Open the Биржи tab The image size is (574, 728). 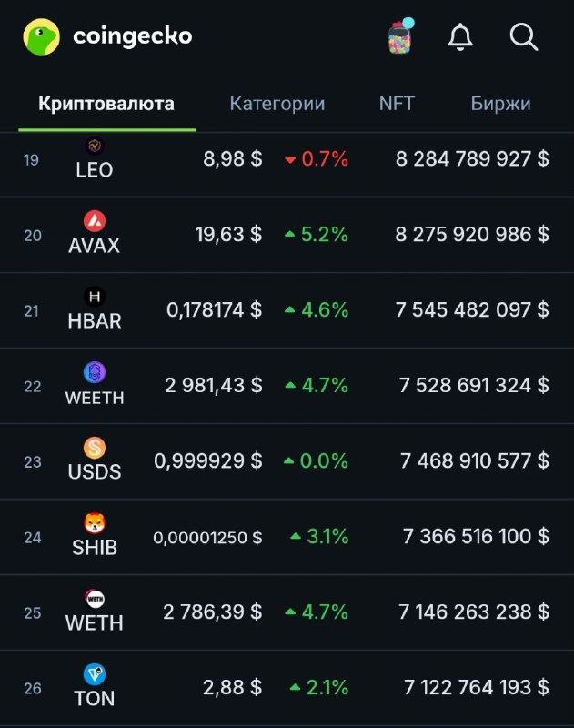pyautogui.click(x=500, y=104)
